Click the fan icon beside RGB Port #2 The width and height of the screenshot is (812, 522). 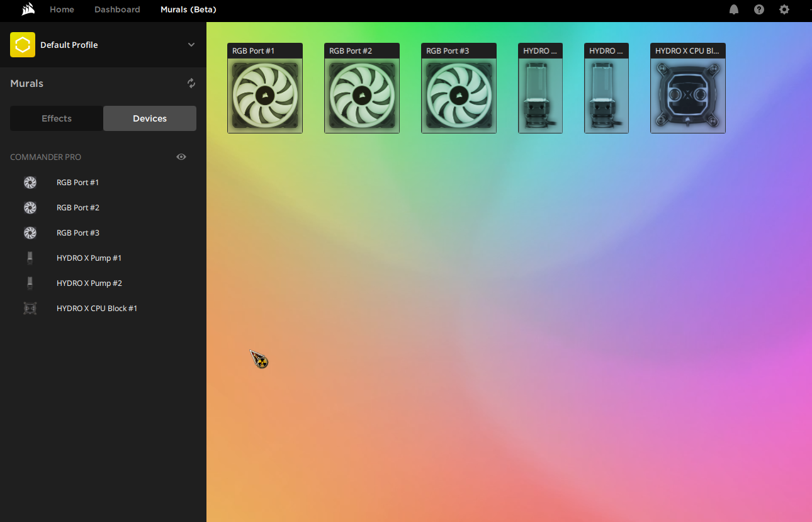[x=30, y=208]
